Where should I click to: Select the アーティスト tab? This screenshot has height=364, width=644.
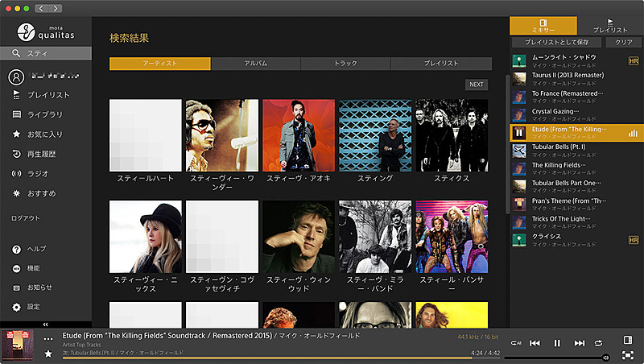159,64
